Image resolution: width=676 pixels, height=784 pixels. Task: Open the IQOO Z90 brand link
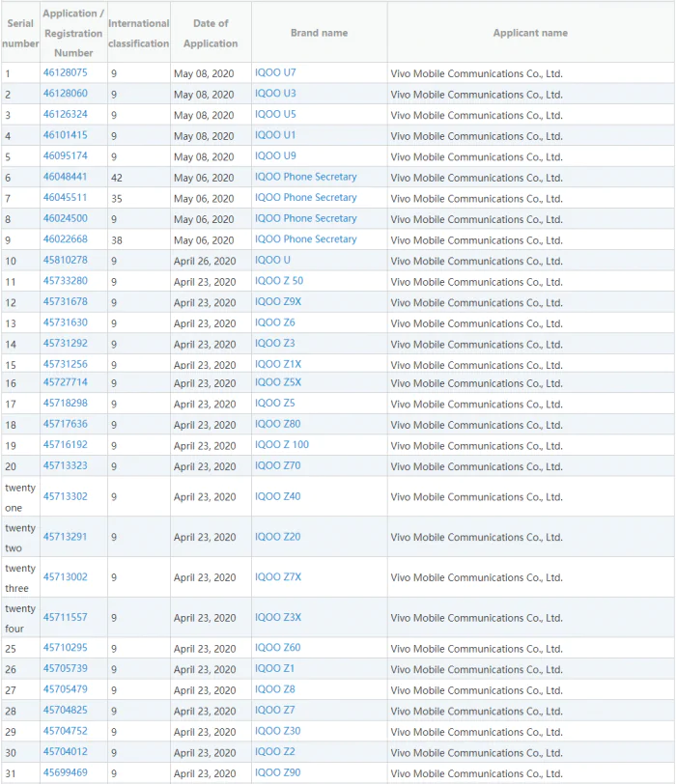[278, 772]
